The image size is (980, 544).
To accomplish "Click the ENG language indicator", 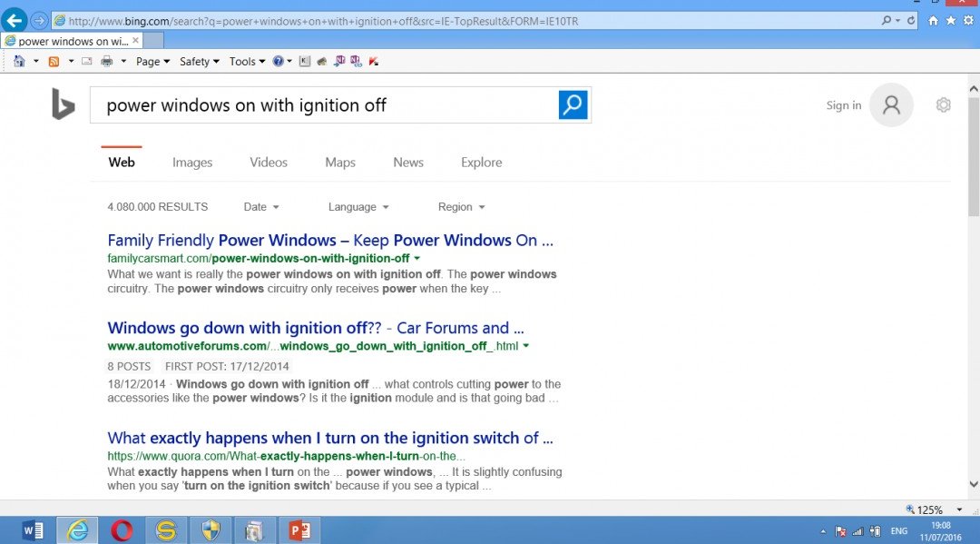I will click(899, 531).
